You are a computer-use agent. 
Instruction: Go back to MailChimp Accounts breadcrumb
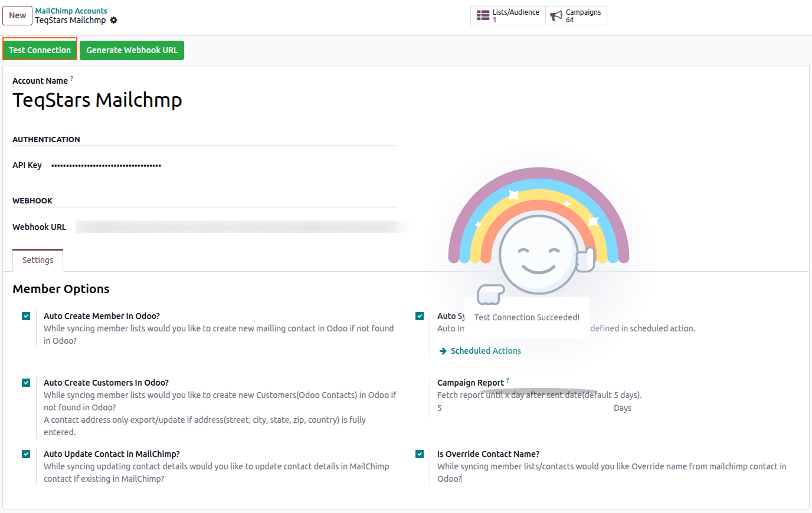coord(71,11)
